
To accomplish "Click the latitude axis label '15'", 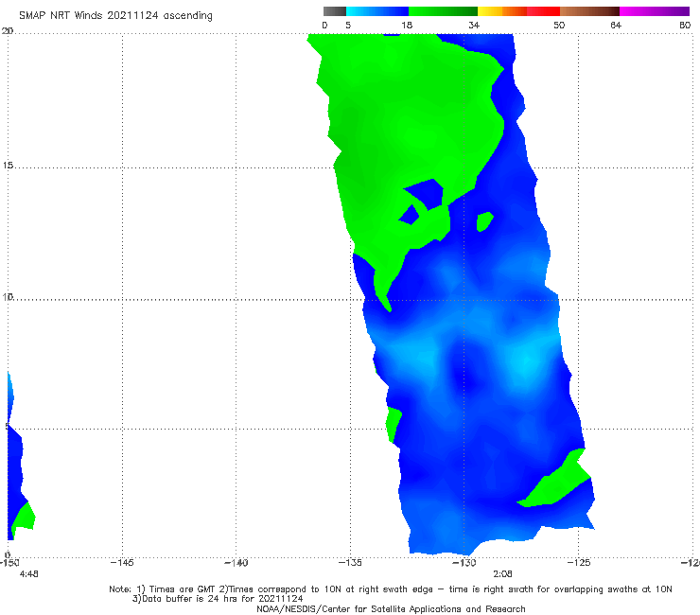I will coord(8,166).
